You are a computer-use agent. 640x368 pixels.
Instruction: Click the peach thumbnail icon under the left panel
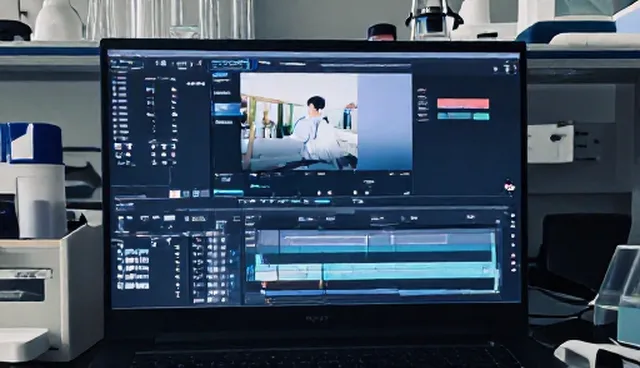coord(175,194)
